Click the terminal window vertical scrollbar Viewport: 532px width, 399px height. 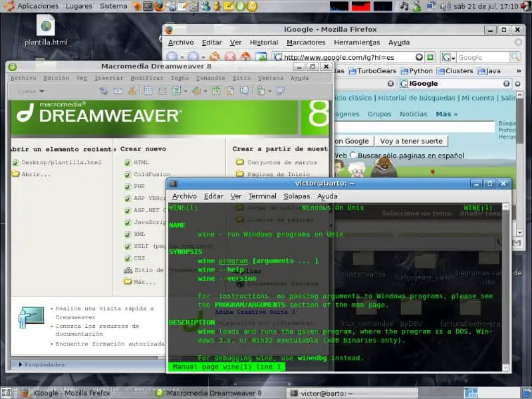tap(505, 287)
